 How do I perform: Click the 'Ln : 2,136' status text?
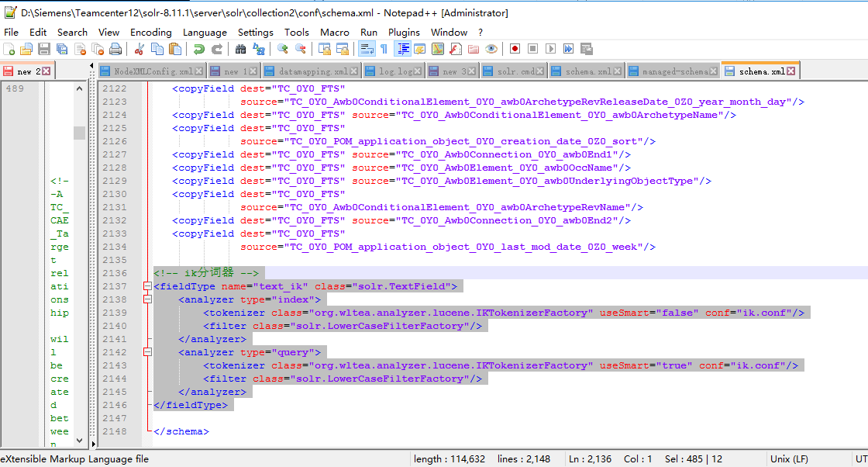[x=590, y=459]
